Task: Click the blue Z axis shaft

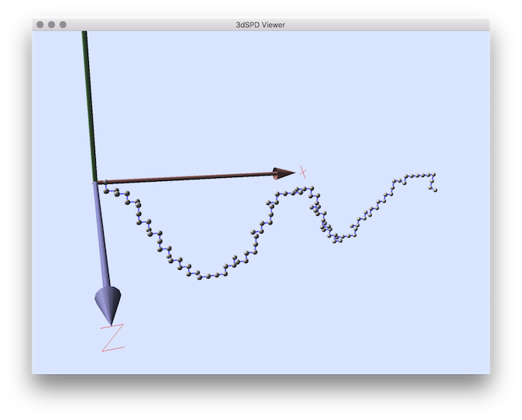Action: pos(101,232)
